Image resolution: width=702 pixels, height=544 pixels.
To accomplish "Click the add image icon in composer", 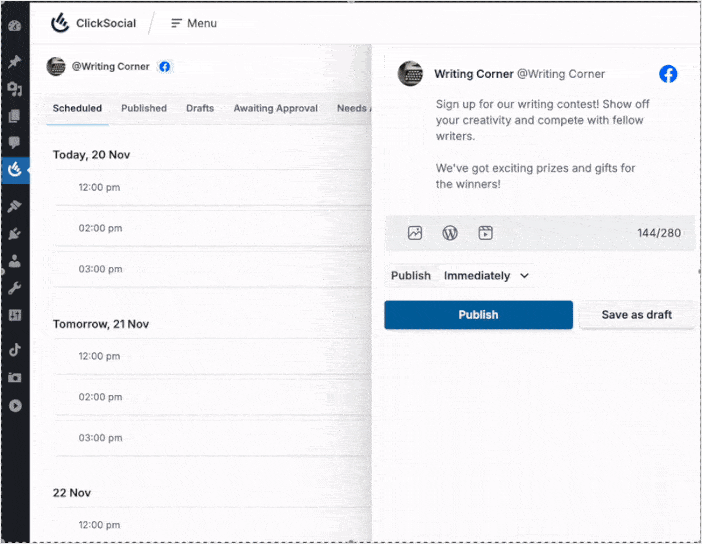I will click(x=415, y=233).
